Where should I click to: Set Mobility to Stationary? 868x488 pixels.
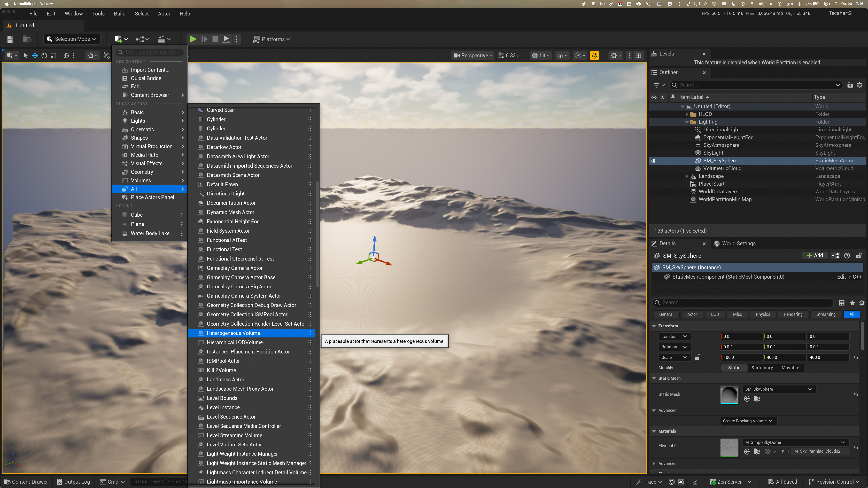click(x=762, y=368)
